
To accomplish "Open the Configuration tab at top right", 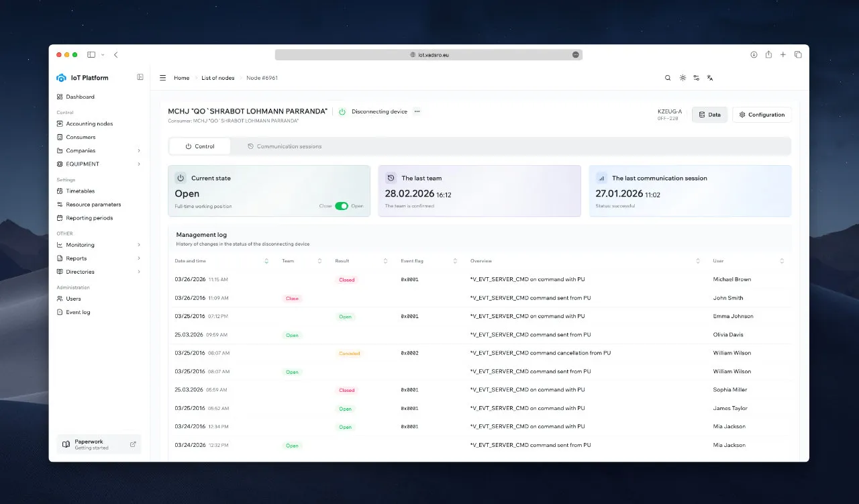I will pyautogui.click(x=762, y=114).
